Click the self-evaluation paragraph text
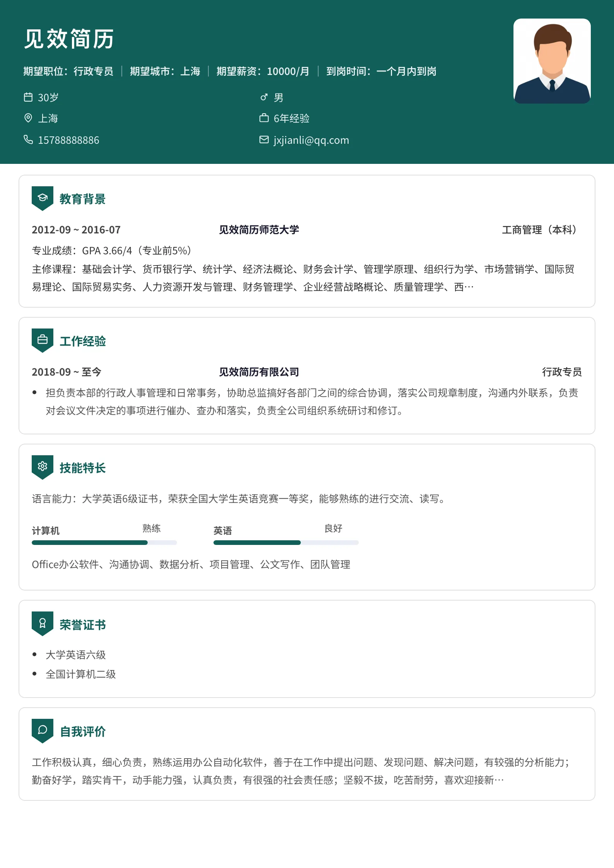Screen dimensions: 614x868 tap(301, 771)
